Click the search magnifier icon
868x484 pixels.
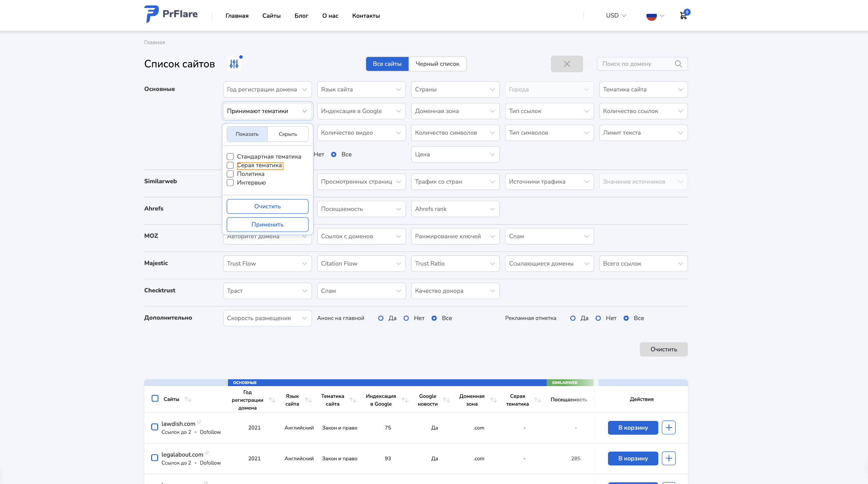(x=678, y=64)
